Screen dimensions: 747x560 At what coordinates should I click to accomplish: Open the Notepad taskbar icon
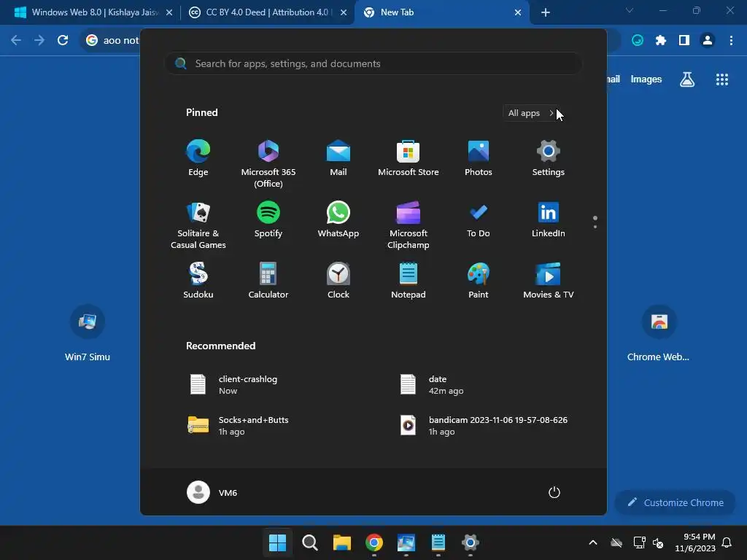coord(438,542)
